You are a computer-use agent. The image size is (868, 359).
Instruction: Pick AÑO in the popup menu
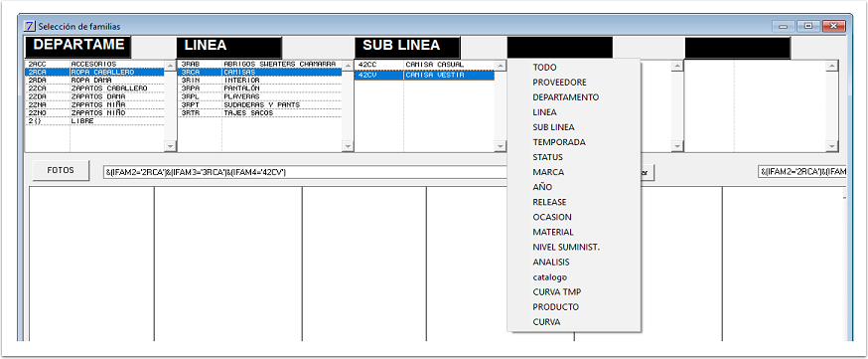tap(574, 187)
